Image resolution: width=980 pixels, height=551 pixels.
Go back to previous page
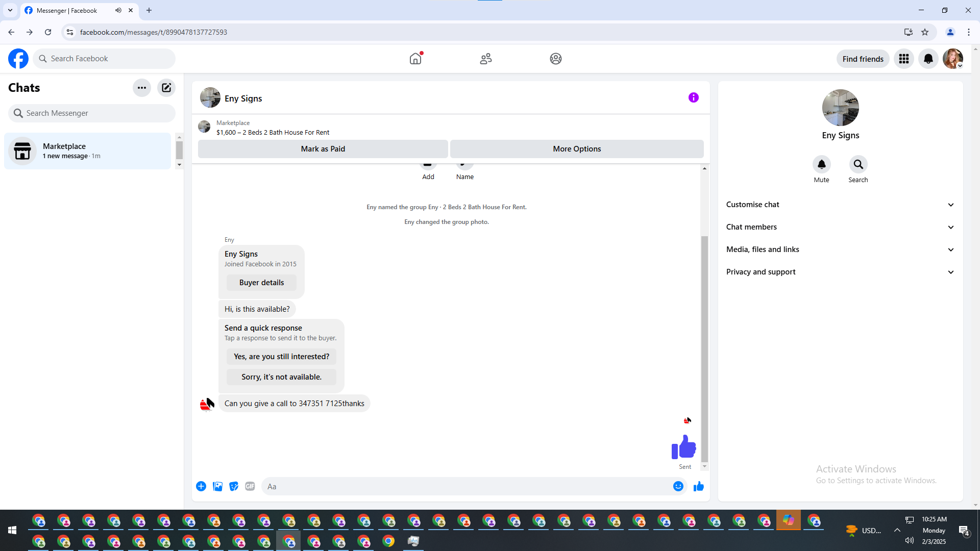11,32
